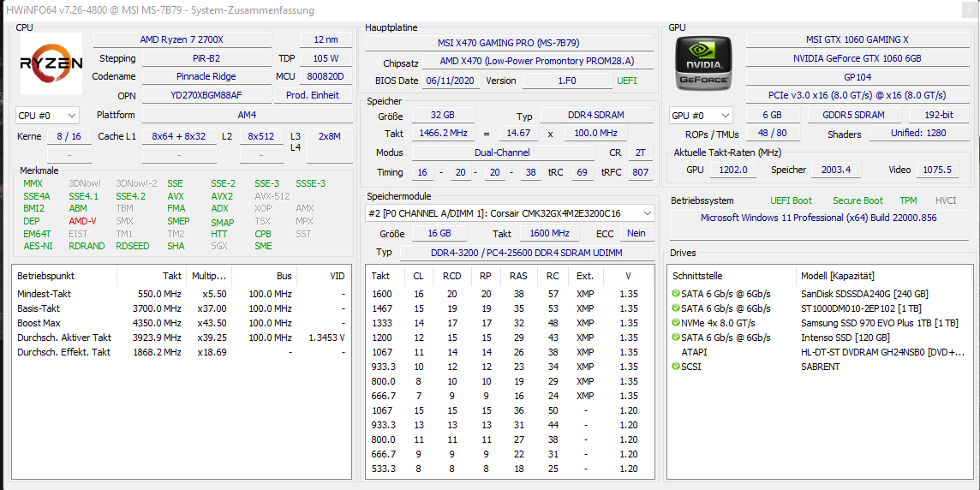Click the Secure Boot label
Screen dimensions: 980x490
tap(857, 200)
